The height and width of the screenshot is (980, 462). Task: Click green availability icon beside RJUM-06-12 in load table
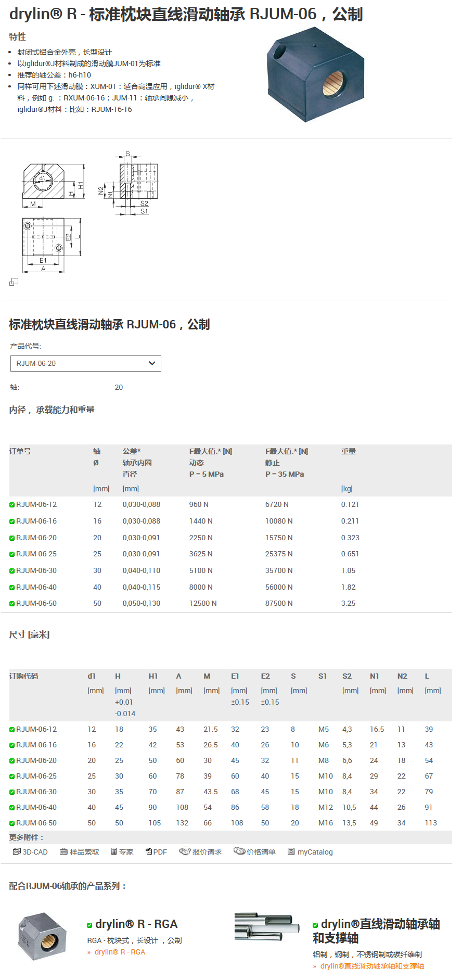coord(12,505)
